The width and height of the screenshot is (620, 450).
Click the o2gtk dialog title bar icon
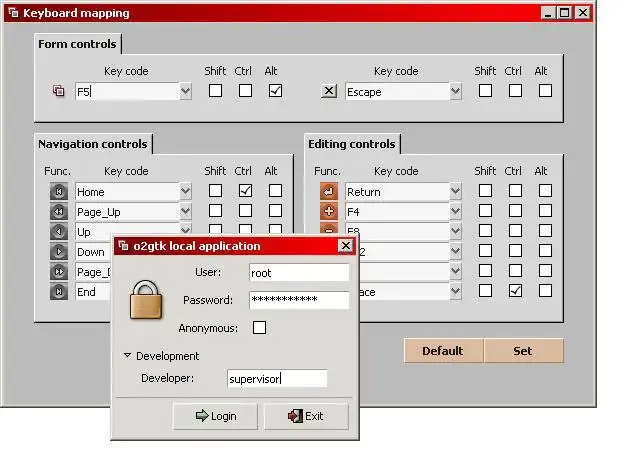pyautogui.click(x=123, y=246)
